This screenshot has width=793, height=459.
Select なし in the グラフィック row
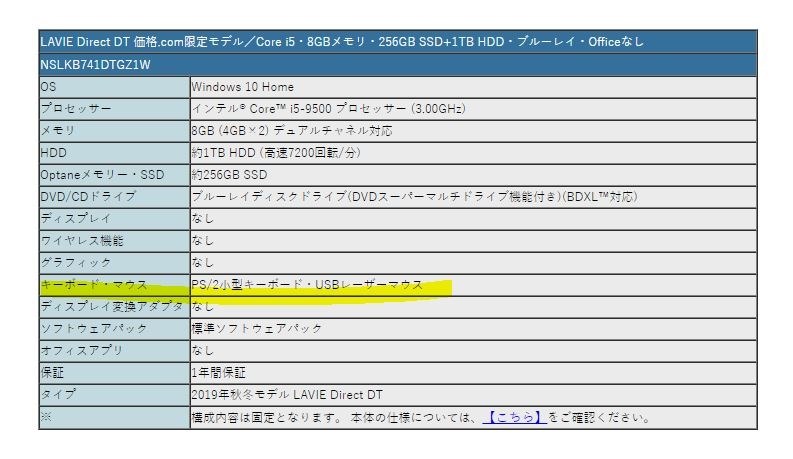pos(202,263)
